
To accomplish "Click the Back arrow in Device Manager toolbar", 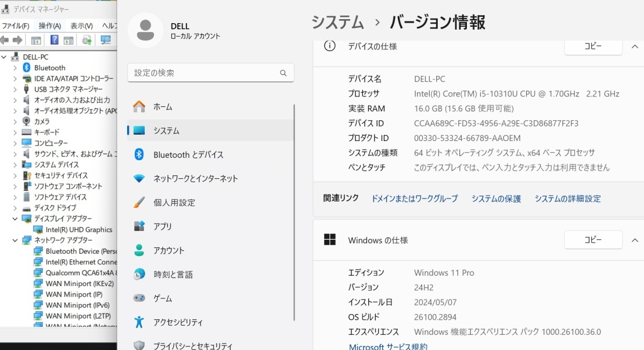I will tap(5, 40).
